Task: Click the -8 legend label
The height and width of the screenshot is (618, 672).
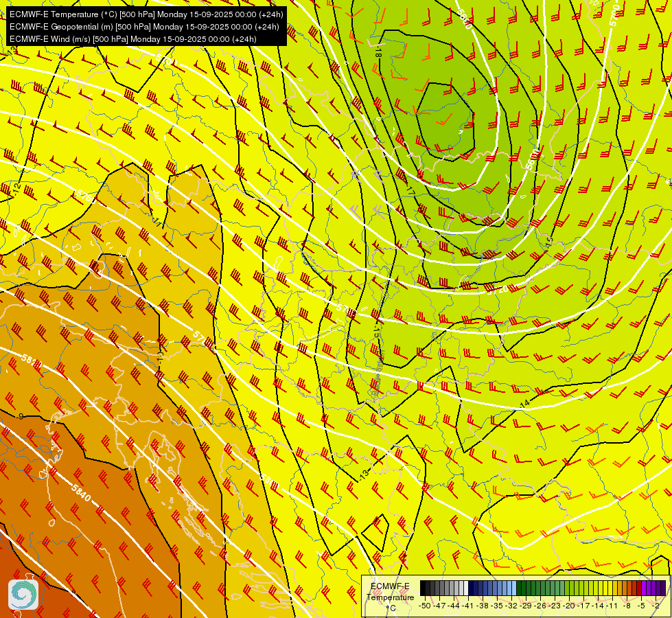Action: tap(627, 606)
